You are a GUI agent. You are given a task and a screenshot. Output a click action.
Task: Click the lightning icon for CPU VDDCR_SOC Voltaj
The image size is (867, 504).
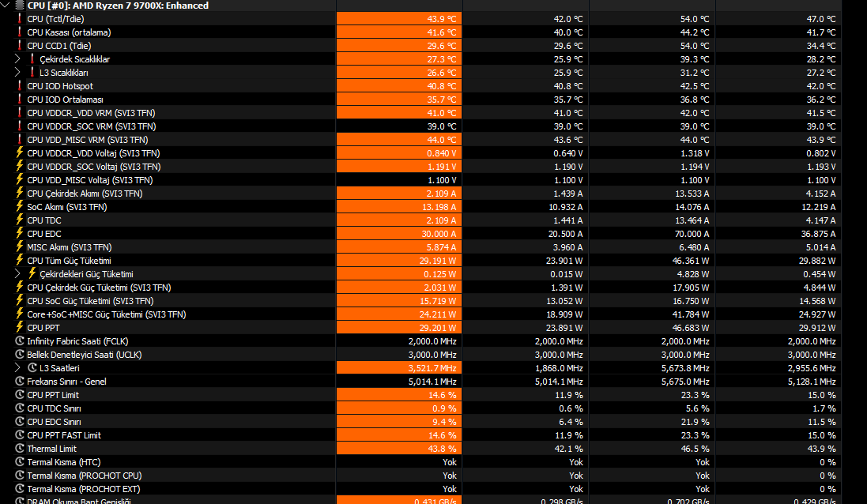tap(20, 166)
